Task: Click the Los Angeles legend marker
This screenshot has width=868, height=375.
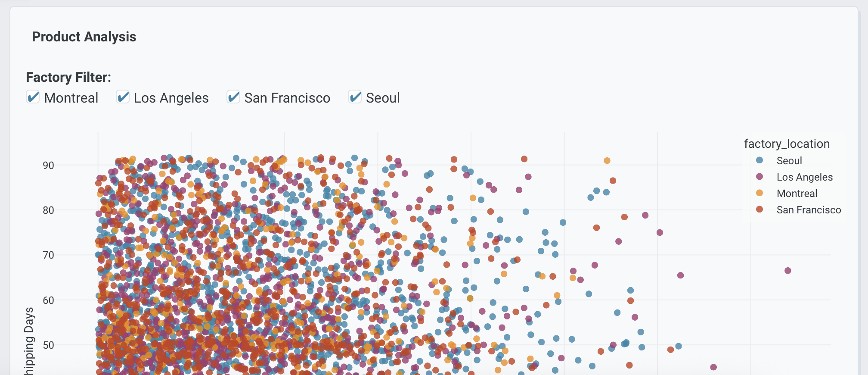Action: tap(759, 177)
